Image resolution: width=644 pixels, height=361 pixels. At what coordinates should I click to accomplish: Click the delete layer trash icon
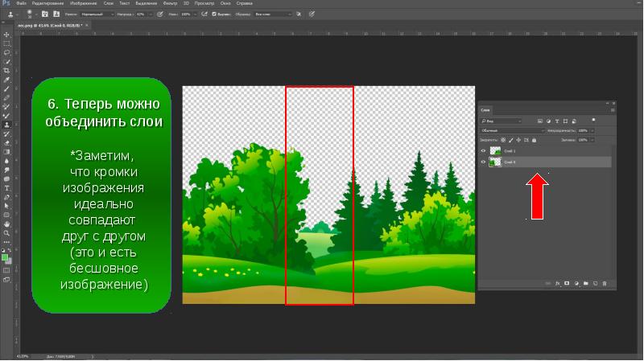tap(605, 283)
